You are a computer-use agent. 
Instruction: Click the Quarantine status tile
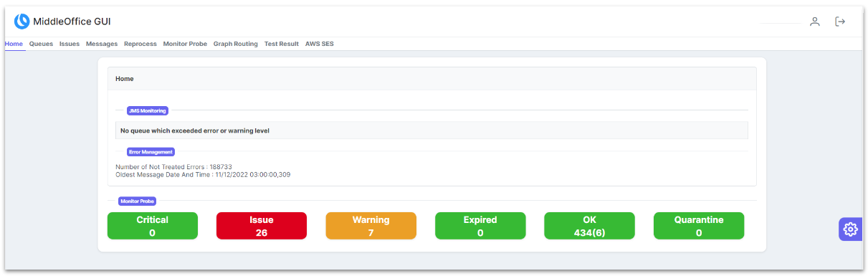(x=699, y=226)
